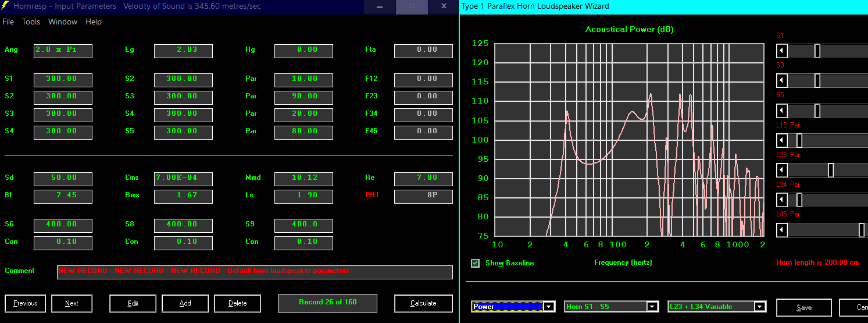Click the Hornresp lightning bolt title icon

5,6
